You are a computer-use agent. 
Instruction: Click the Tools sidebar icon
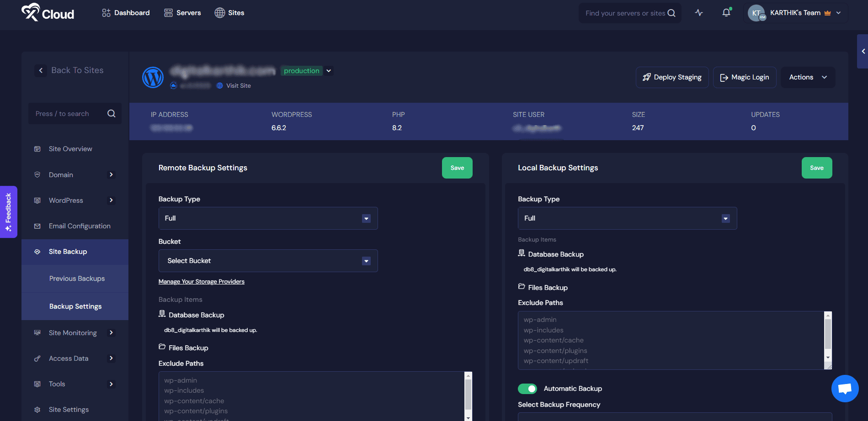37,384
